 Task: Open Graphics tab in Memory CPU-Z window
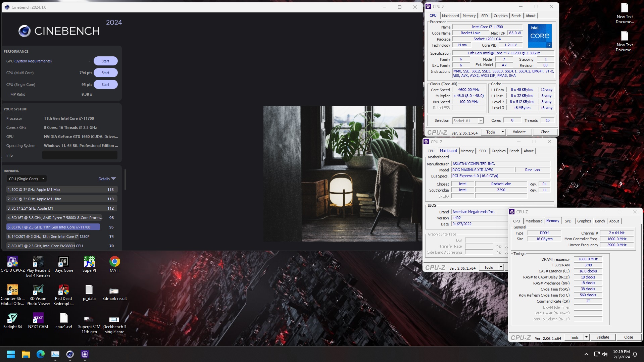point(584,221)
